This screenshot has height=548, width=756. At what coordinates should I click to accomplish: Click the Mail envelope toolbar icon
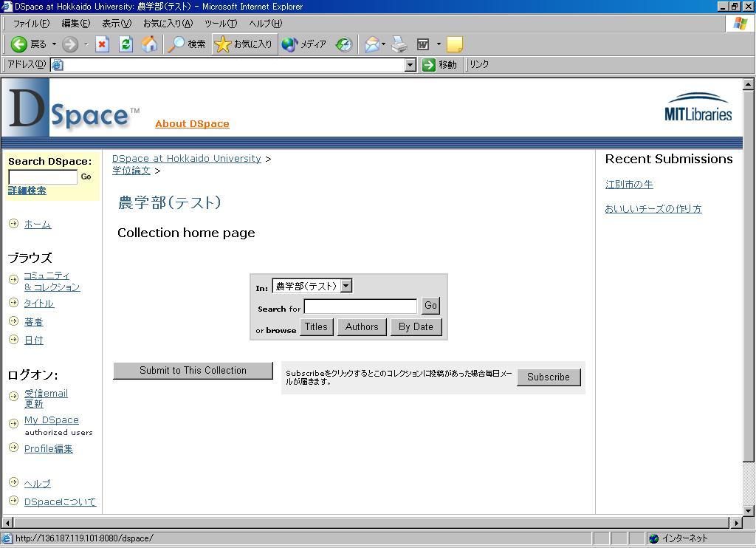coord(372,44)
